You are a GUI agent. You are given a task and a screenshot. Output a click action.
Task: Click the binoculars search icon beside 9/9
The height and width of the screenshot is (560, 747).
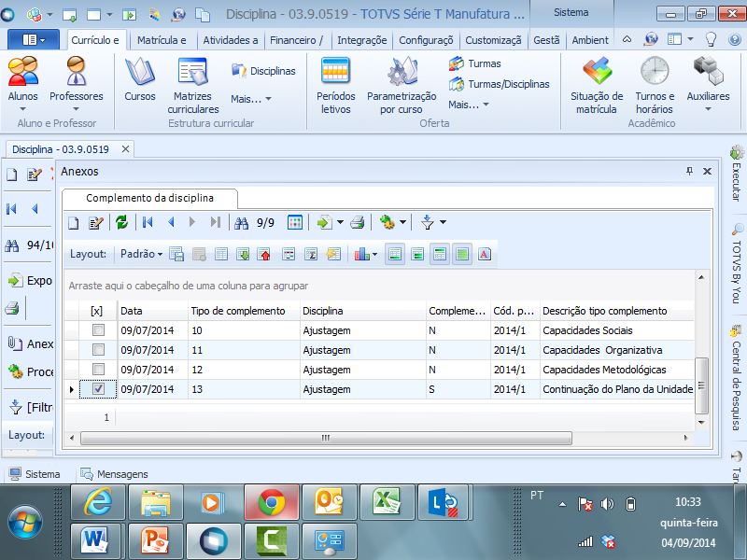click(x=242, y=222)
